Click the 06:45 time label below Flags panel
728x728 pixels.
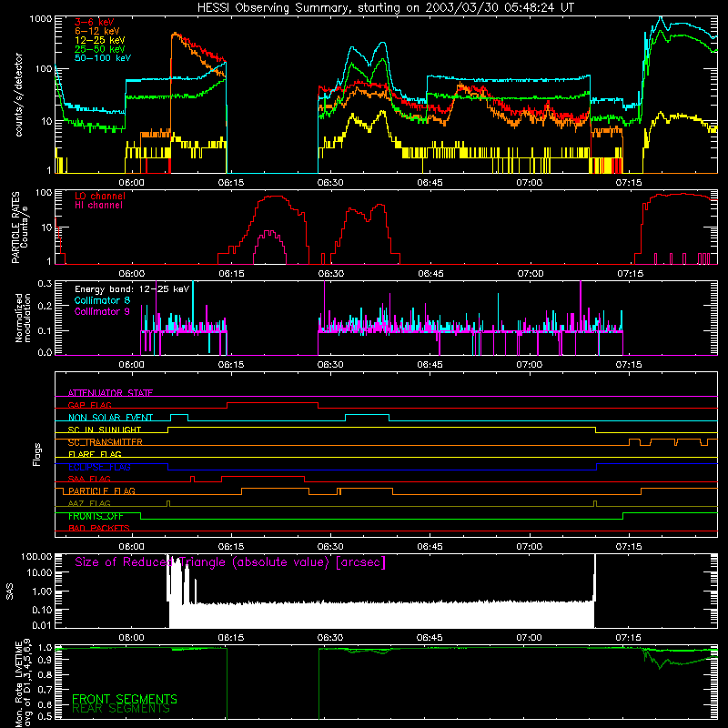pyautogui.click(x=430, y=547)
